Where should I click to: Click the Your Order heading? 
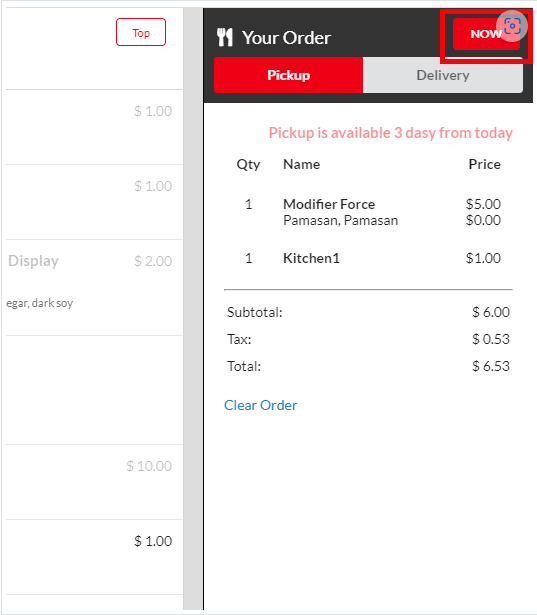tap(286, 38)
